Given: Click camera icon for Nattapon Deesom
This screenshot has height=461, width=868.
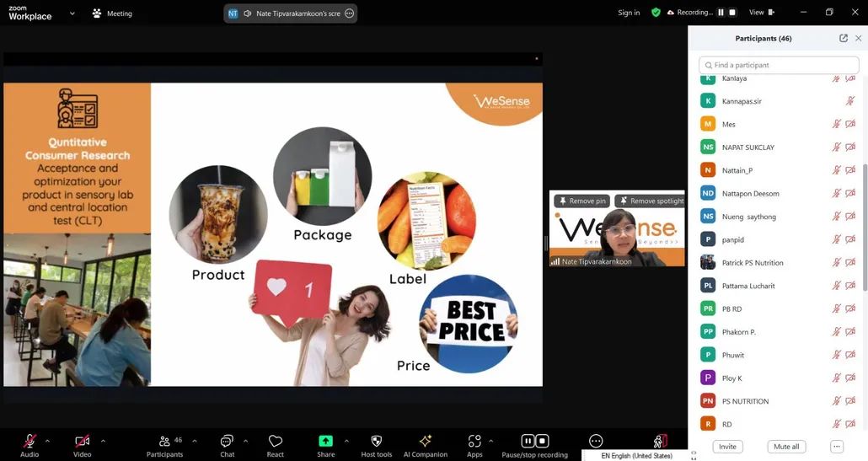Looking at the screenshot, I should (x=850, y=193).
